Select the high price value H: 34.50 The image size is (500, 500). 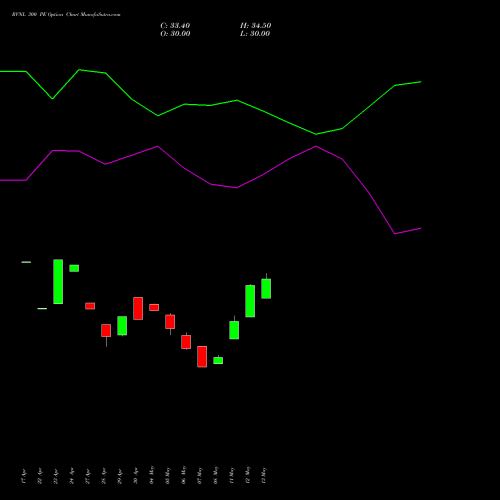click(x=255, y=26)
